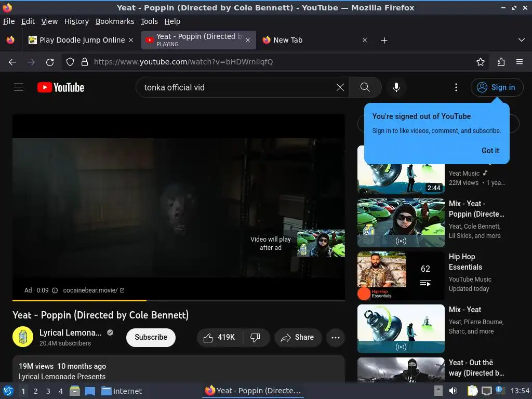Open the Mix - Yeat thumbnail

401,328
